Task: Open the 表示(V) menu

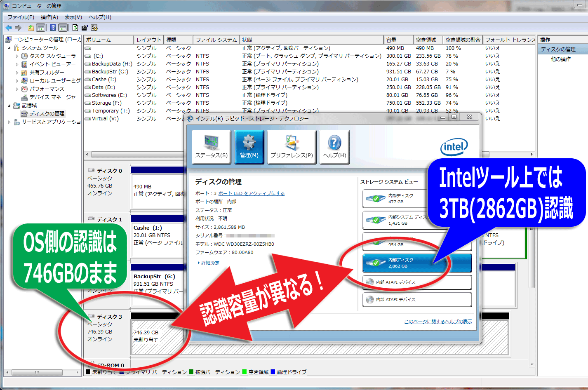Action: 73,17
